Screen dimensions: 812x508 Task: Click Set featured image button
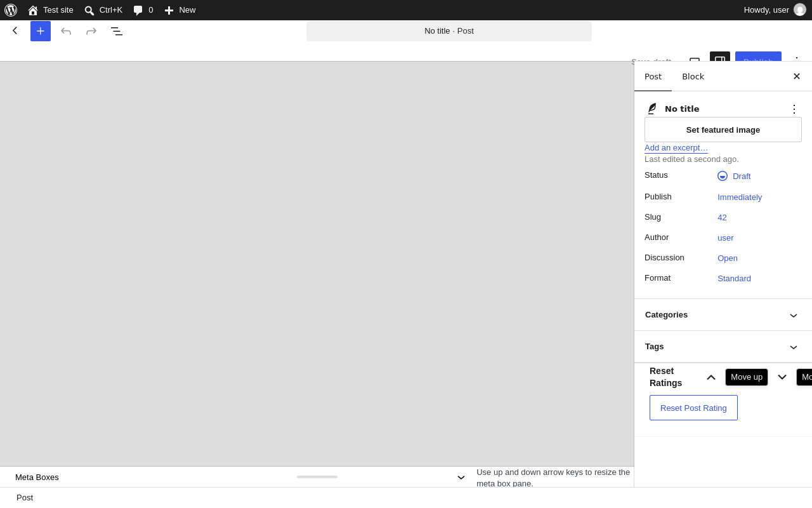(x=723, y=130)
